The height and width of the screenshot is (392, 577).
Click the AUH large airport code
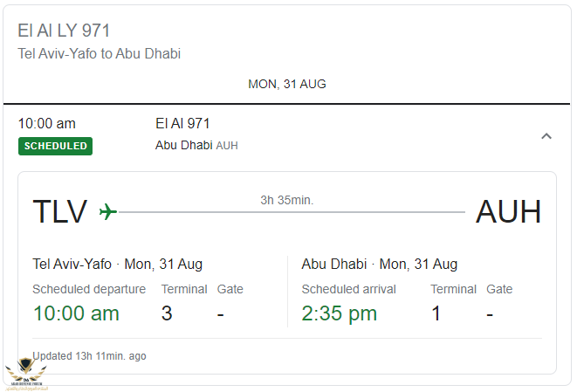(508, 212)
